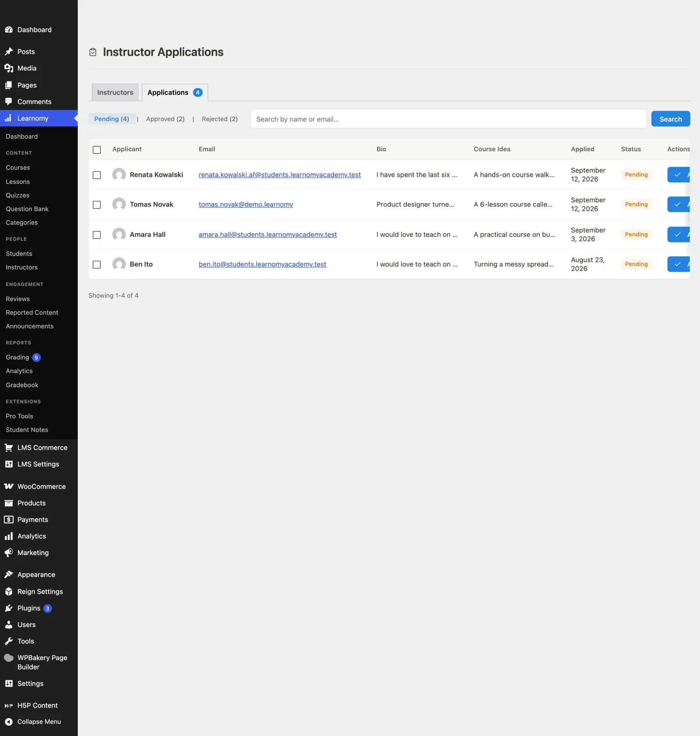700x736 pixels.
Task: Check the box for Tomas Novak
Action: click(97, 205)
